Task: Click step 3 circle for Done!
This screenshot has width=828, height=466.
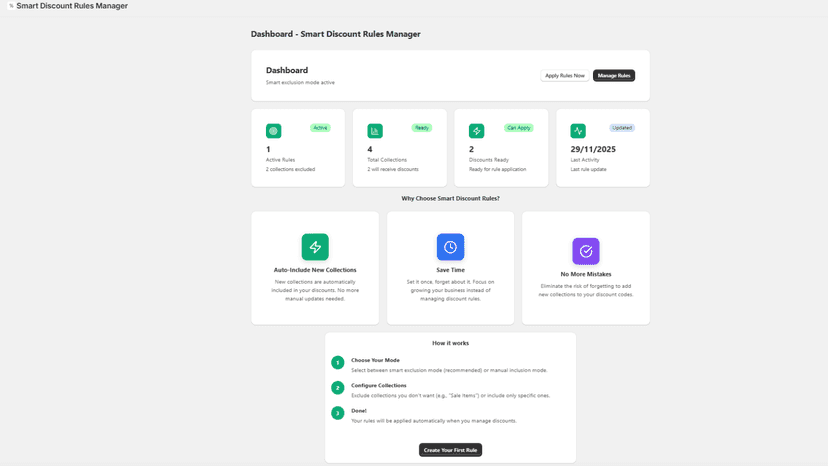Action: point(337,413)
